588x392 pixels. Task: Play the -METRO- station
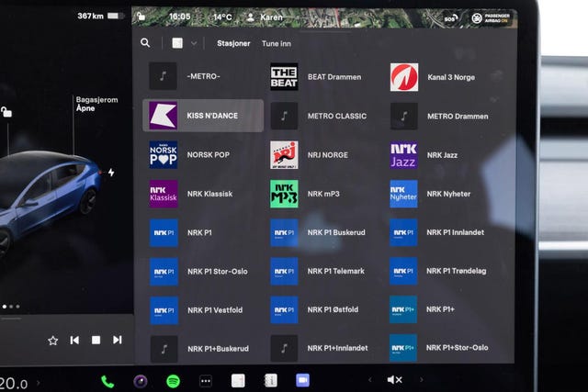click(x=203, y=76)
